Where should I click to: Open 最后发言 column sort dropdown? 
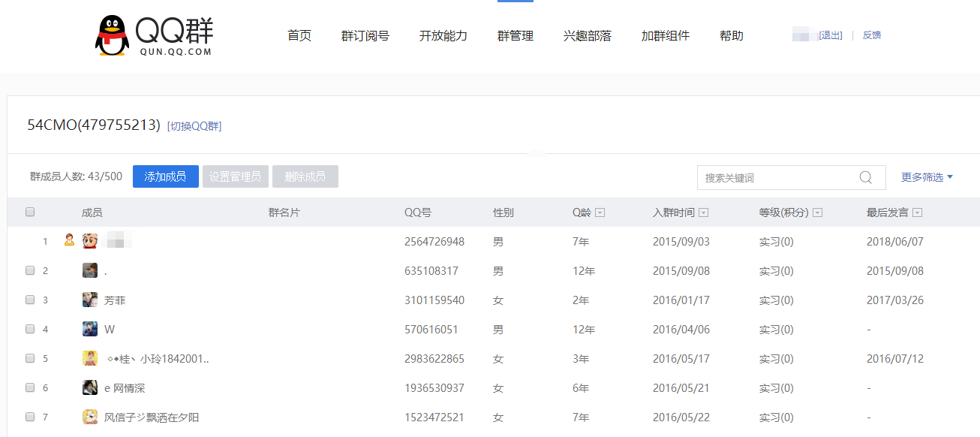(x=917, y=212)
